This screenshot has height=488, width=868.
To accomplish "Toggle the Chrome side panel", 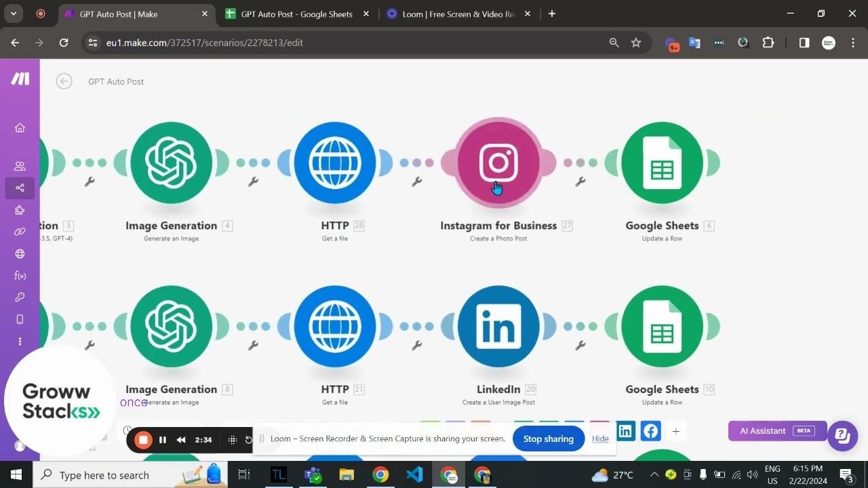I will tap(804, 43).
